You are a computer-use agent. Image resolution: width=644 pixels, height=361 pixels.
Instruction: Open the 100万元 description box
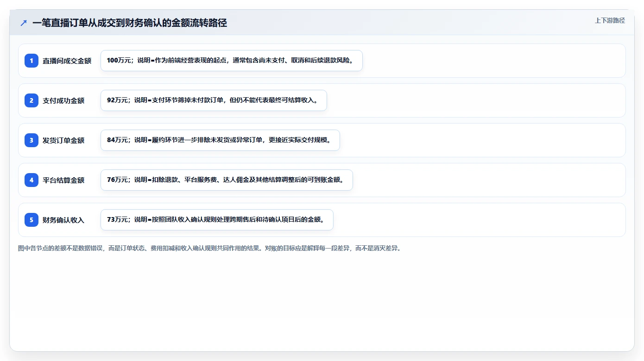click(231, 61)
